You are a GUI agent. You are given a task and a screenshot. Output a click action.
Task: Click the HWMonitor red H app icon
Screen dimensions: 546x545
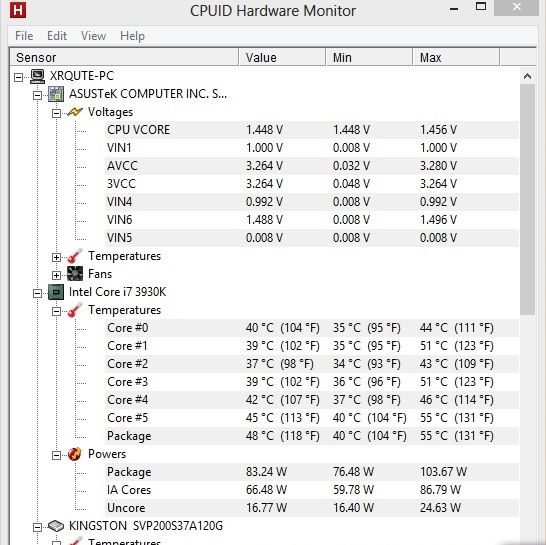tap(18, 10)
